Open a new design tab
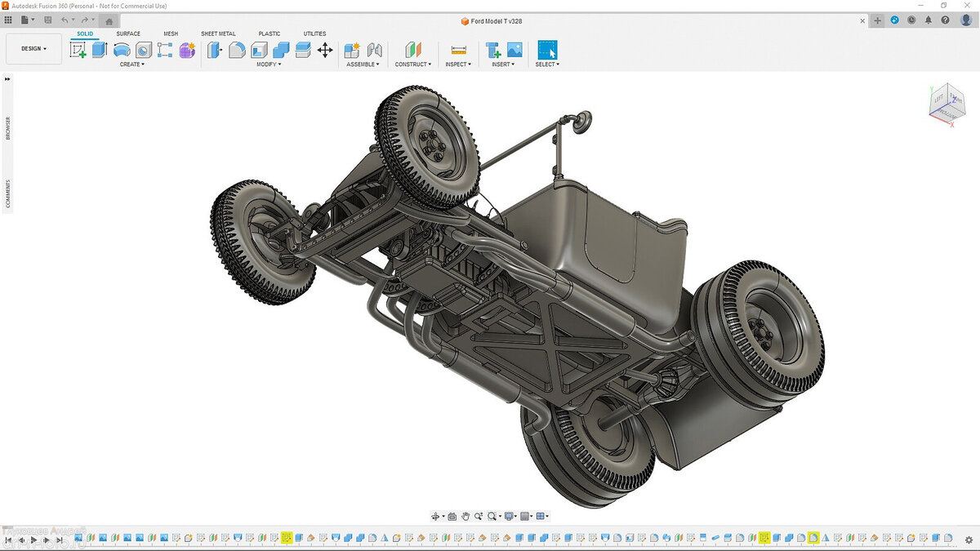Viewport: 980px width, 551px height. coord(878,21)
